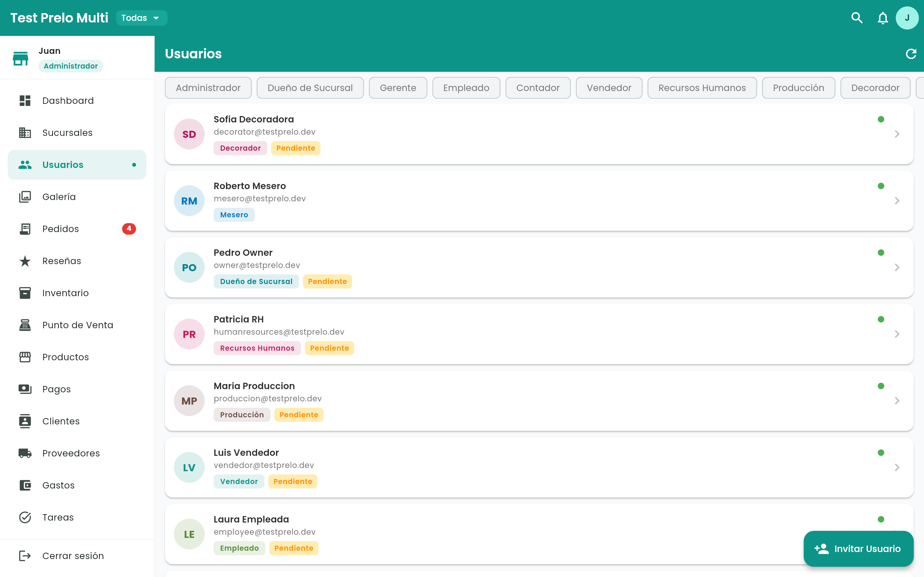Click the search magnifier icon
The height and width of the screenshot is (577, 924).
(857, 18)
